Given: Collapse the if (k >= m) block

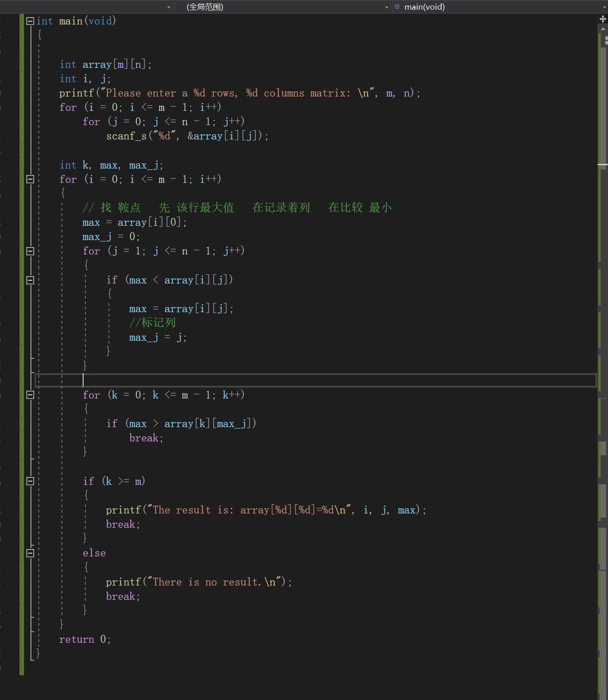Looking at the screenshot, I should pos(30,481).
